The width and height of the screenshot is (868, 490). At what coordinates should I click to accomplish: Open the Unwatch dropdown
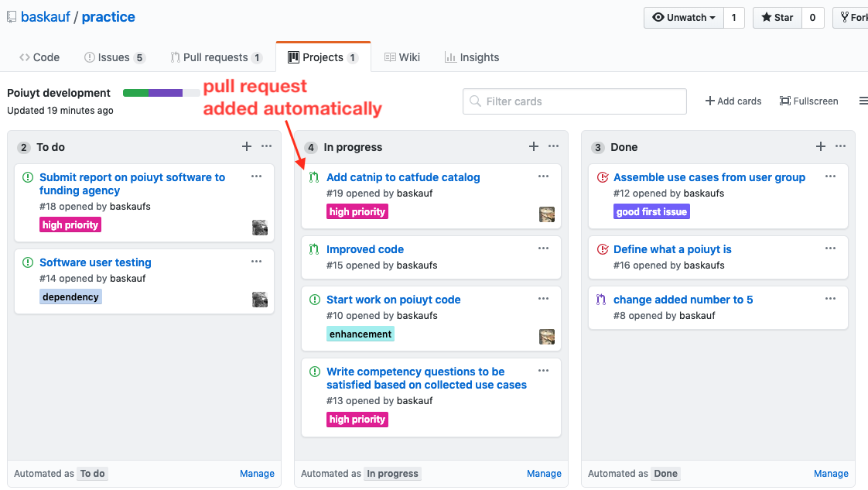tap(684, 18)
